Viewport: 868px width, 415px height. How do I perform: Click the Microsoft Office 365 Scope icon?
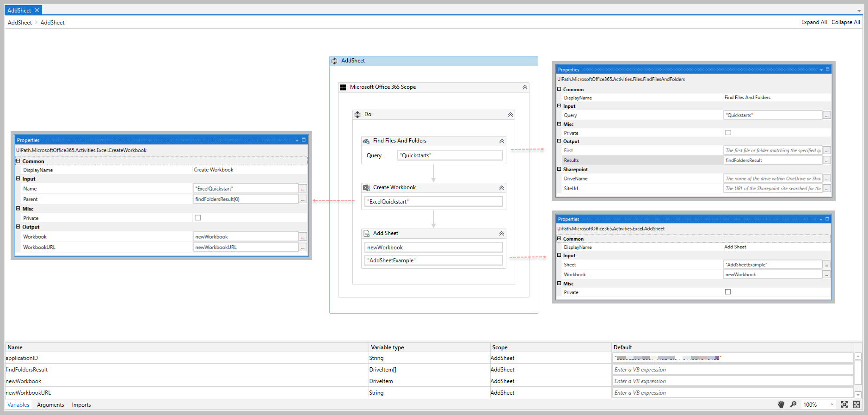343,87
